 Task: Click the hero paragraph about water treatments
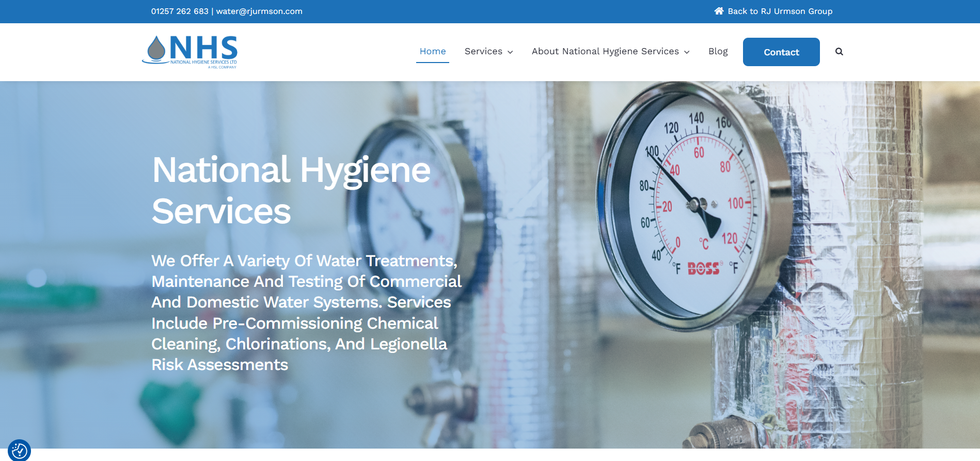(306, 312)
